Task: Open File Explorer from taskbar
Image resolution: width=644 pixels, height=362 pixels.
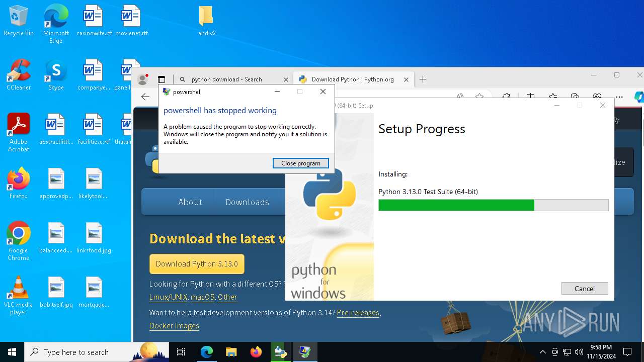Action: pyautogui.click(x=231, y=352)
